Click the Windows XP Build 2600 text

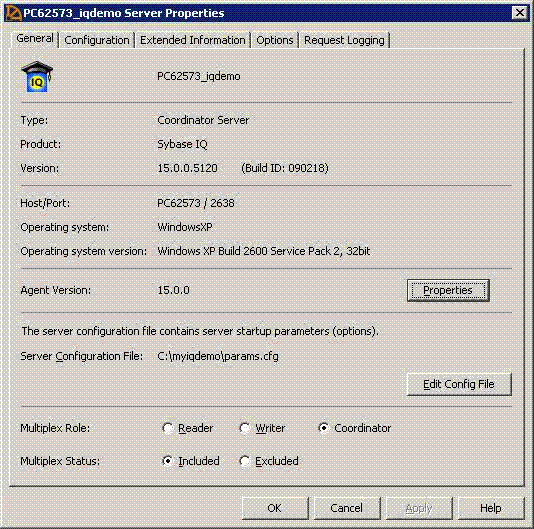pyautogui.click(x=264, y=251)
